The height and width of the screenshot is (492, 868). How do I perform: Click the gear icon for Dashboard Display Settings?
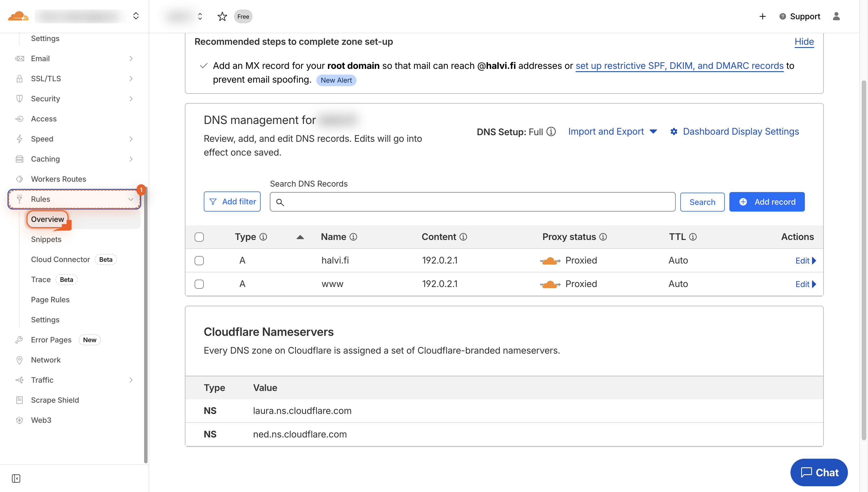(674, 131)
